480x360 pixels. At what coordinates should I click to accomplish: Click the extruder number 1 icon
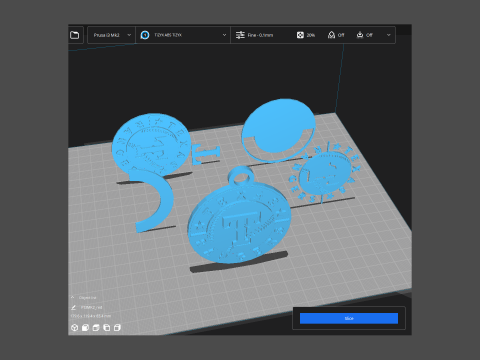(x=145, y=35)
